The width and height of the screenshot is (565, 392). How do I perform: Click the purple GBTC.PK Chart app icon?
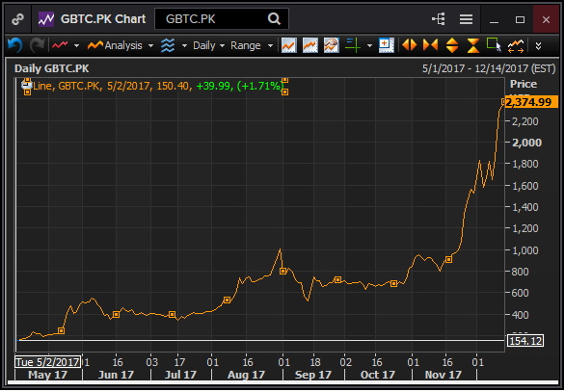tap(46, 19)
